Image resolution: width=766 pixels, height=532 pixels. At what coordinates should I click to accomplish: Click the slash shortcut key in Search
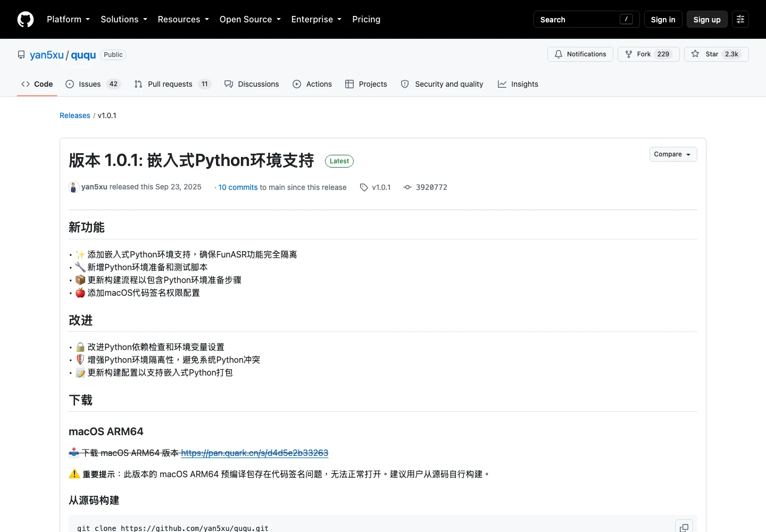(x=626, y=19)
